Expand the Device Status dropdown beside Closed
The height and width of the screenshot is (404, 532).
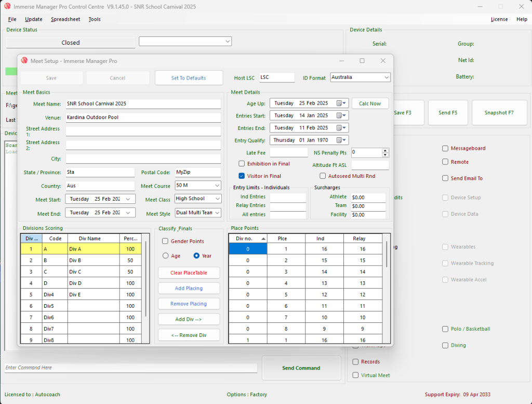[185, 42]
